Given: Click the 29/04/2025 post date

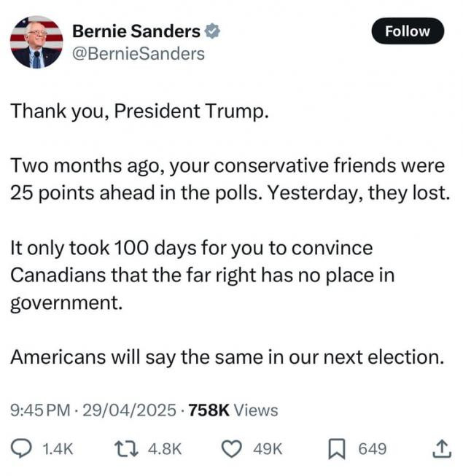Looking at the screenshot, I should (129, 410).
